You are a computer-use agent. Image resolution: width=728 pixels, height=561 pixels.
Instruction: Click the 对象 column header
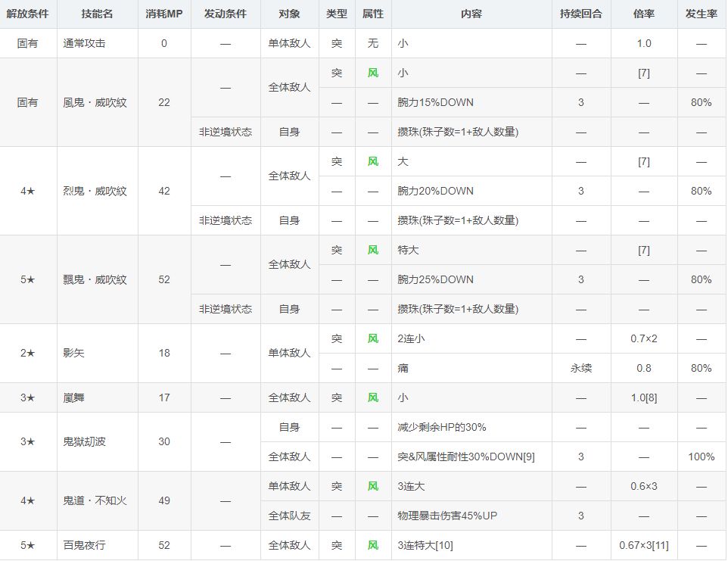tap(289, 14)
